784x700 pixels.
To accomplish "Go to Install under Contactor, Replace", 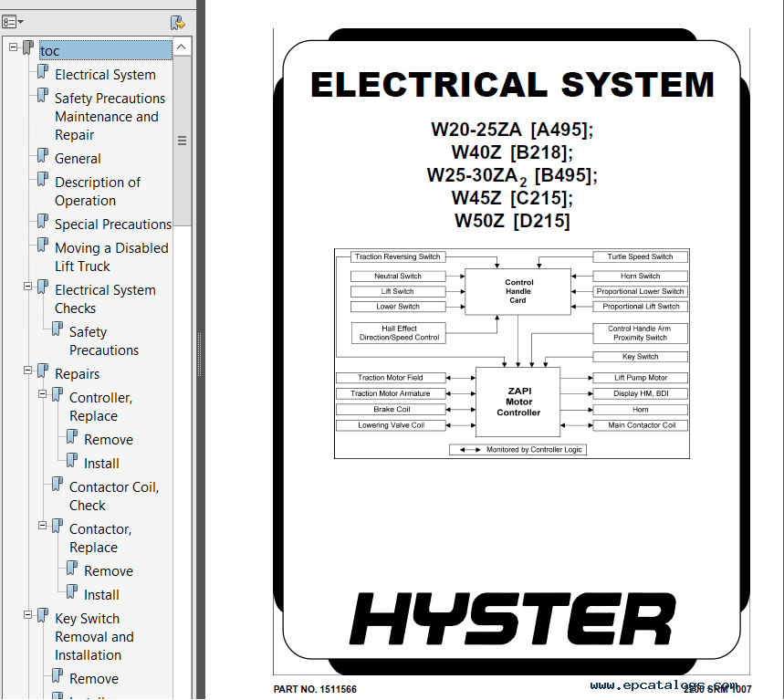I will click(101, 595).
